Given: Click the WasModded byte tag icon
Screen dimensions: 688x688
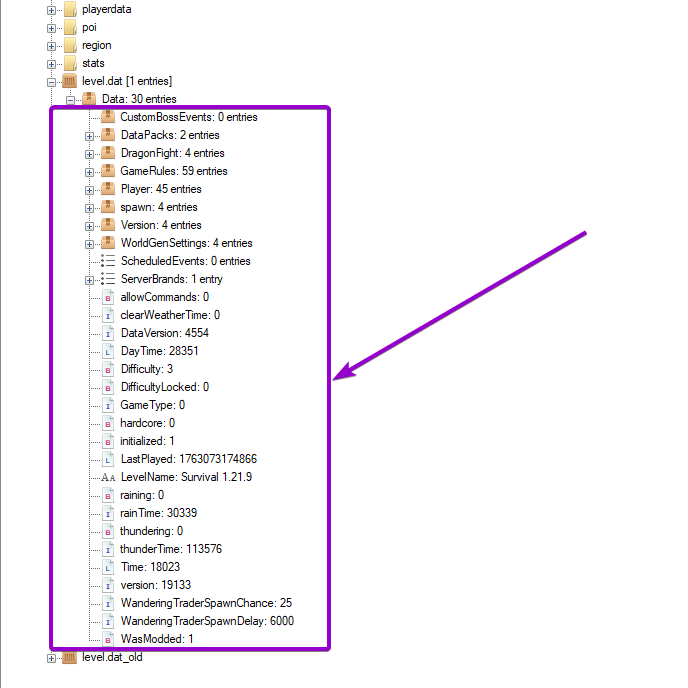Looking at the screenshot, I should 108,639.
